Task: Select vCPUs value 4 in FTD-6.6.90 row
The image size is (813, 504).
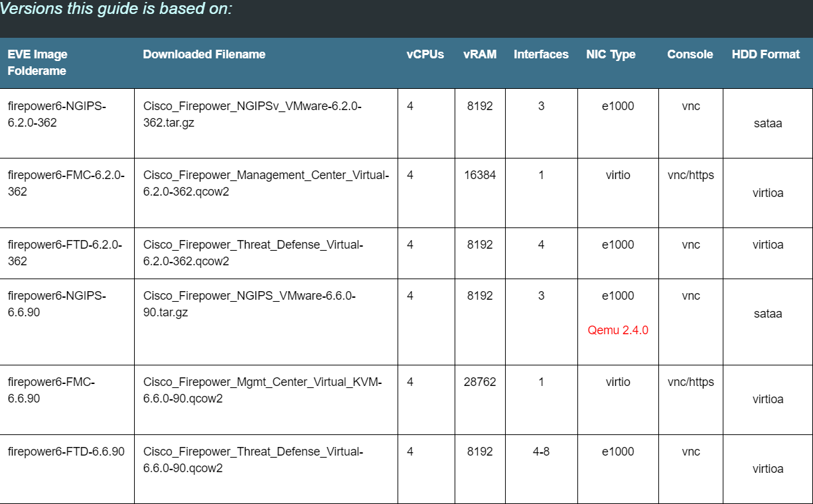Action: point(410,452)
